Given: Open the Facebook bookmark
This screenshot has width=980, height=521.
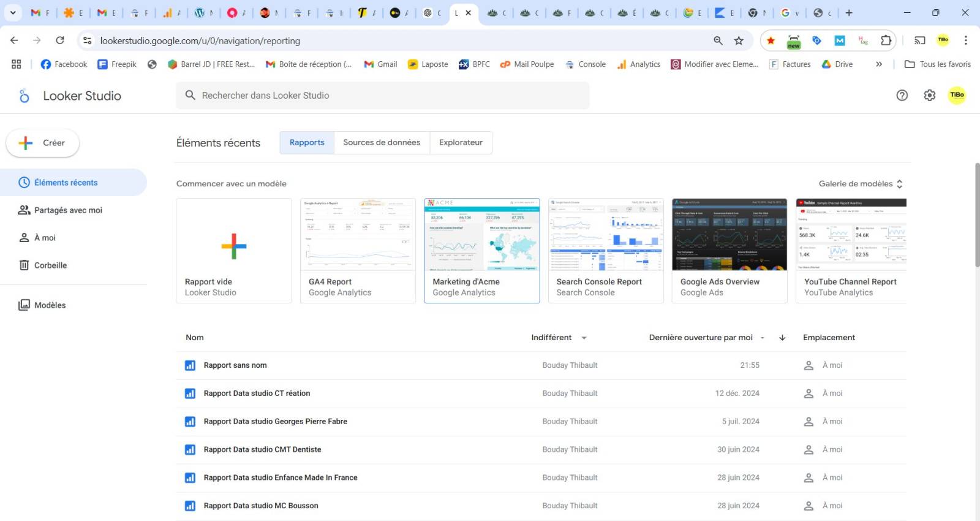Looking at the screenshot, I should pos(64,64).
